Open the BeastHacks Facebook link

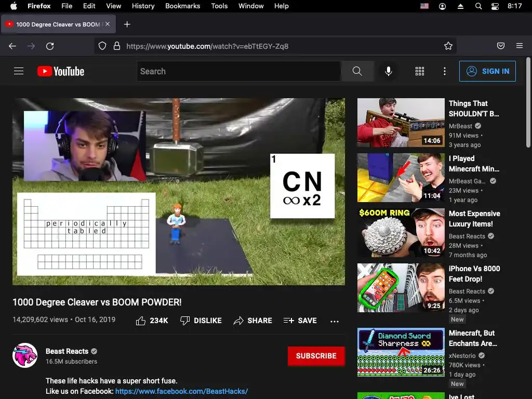click(x=181, y=391)
